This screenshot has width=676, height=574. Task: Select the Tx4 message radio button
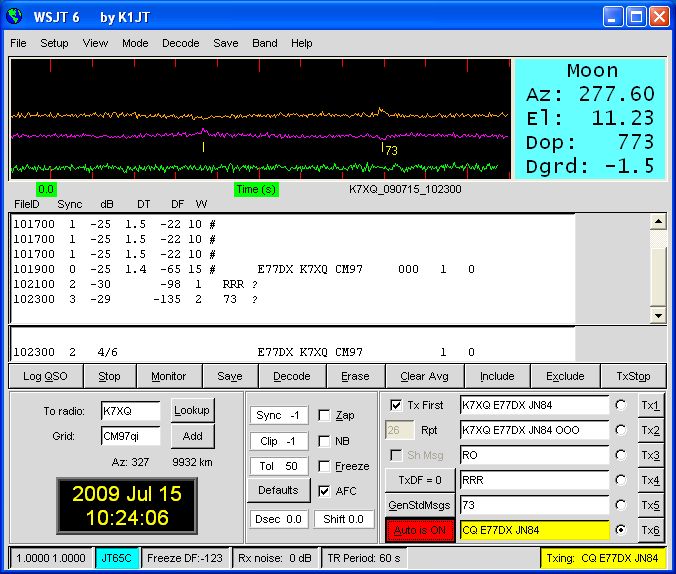tap(621, 480)
